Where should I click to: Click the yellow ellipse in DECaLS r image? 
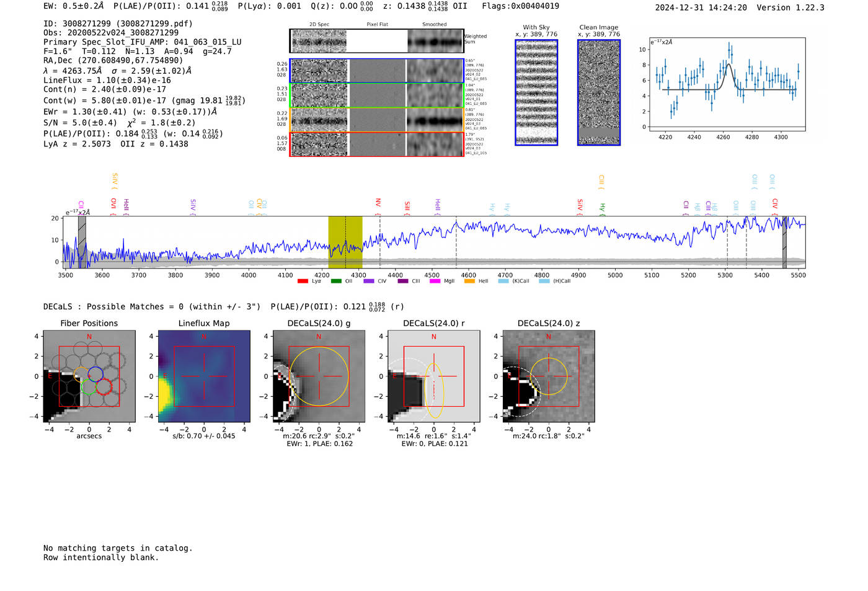coord(434,390)
